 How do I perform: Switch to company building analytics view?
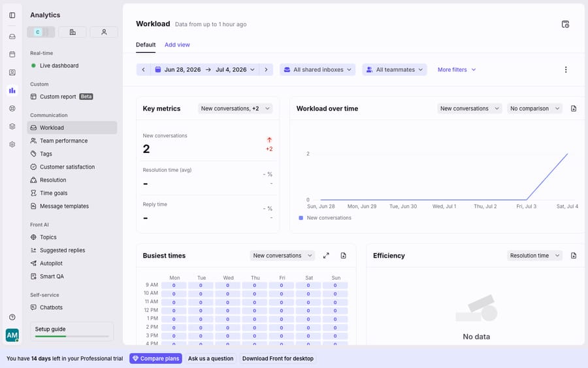point(73,32)
